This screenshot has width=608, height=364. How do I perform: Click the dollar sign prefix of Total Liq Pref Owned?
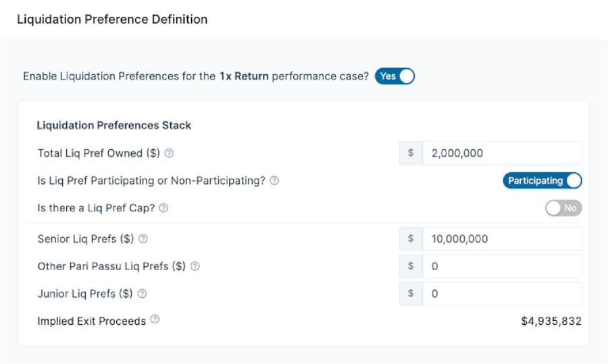click(411, 153)
